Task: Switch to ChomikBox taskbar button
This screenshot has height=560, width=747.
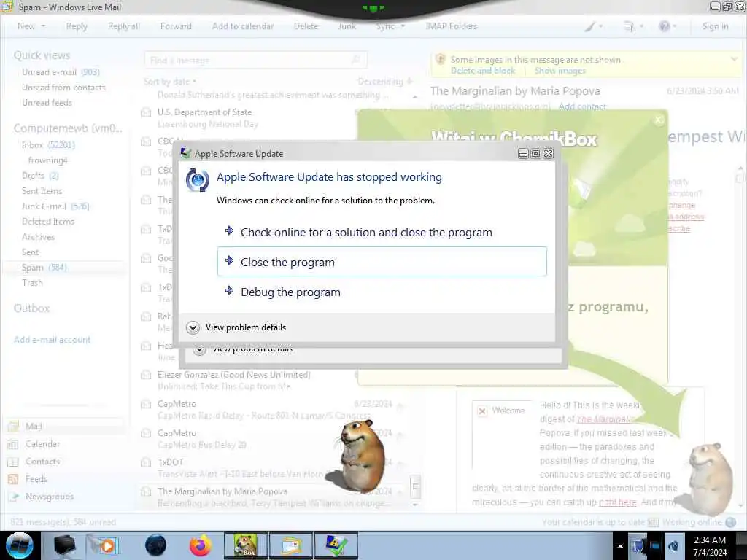Action: click(x=246, y=545)
